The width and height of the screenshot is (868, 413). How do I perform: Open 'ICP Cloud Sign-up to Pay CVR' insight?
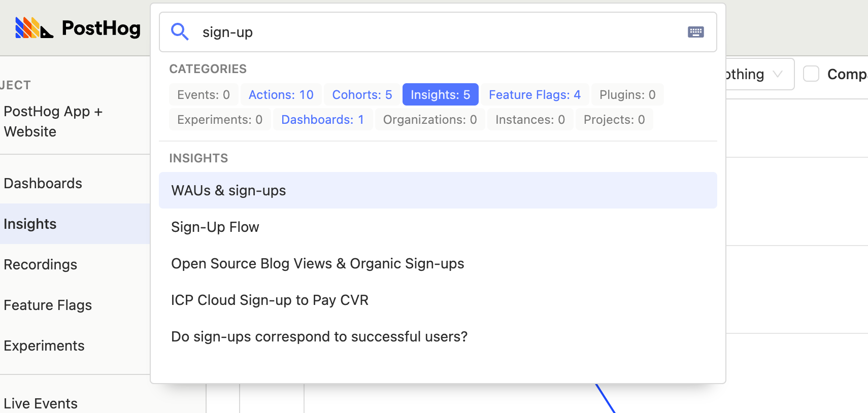[x=270, y=300]
